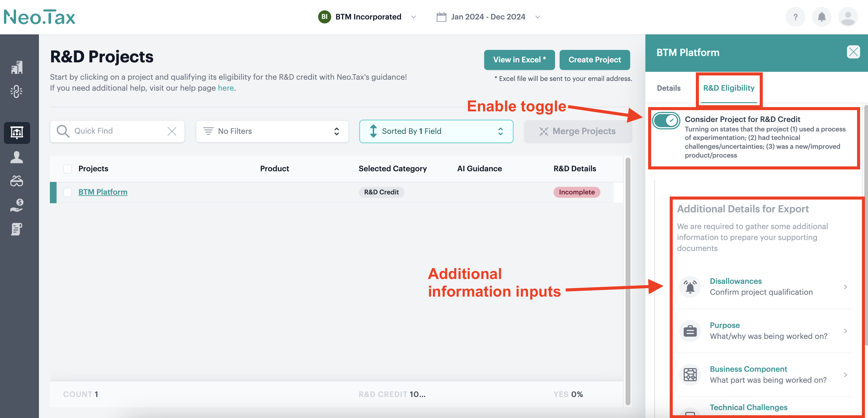Expand the Purpose section chevron

click(x=845, y=331)
